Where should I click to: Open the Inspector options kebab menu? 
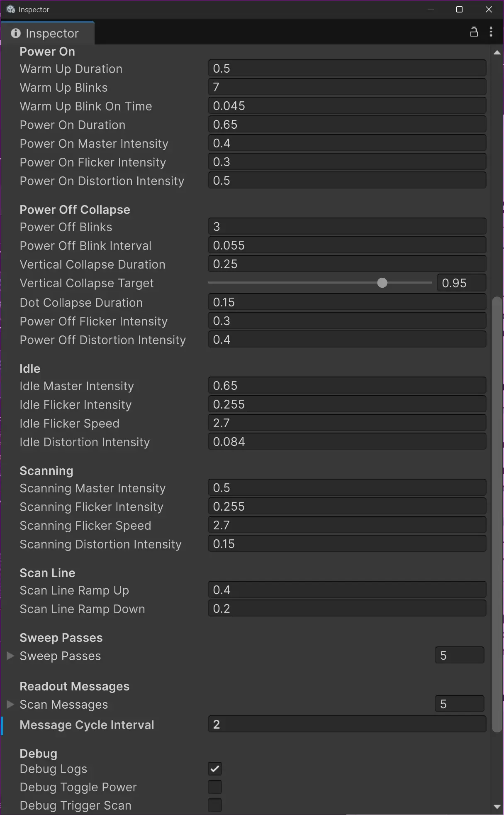click(x=491, y=32)
